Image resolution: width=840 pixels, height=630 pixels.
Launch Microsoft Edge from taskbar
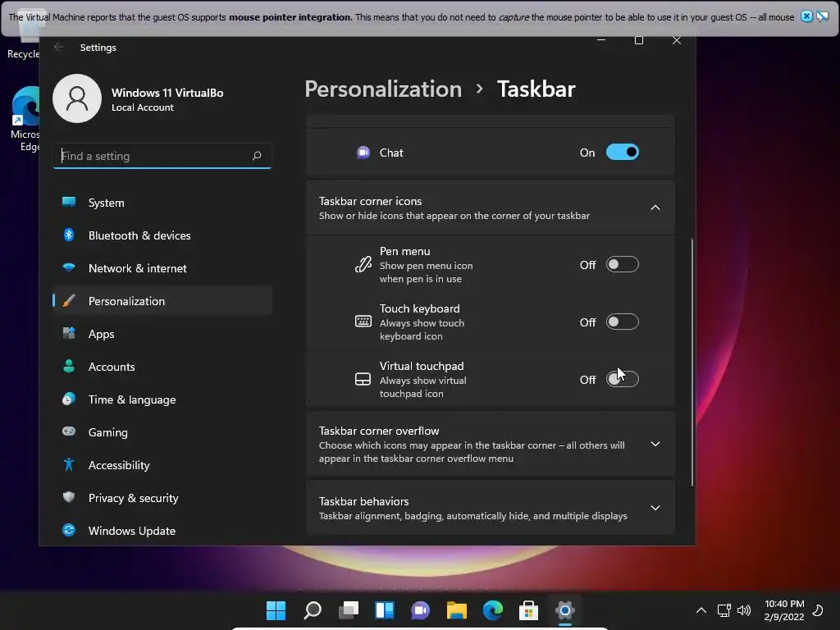(x=493, y=610)
